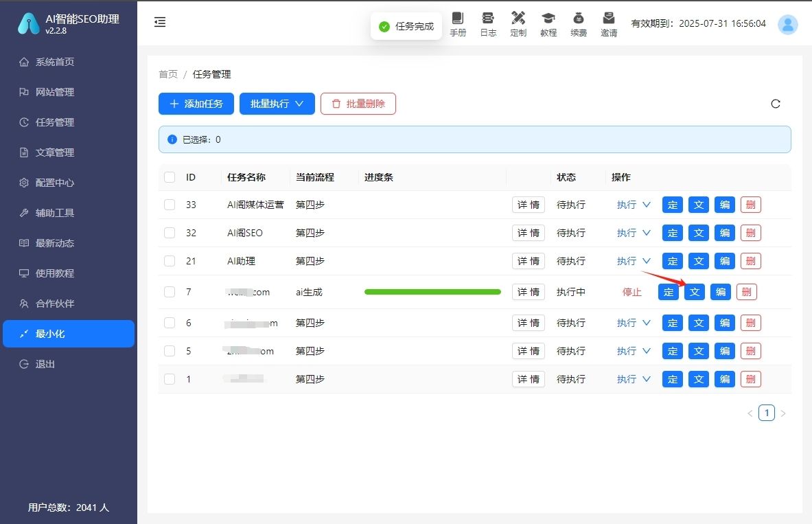Check the box for task ID 5
Viewport: 812px width, 524px height.
(x=170, y=351)
